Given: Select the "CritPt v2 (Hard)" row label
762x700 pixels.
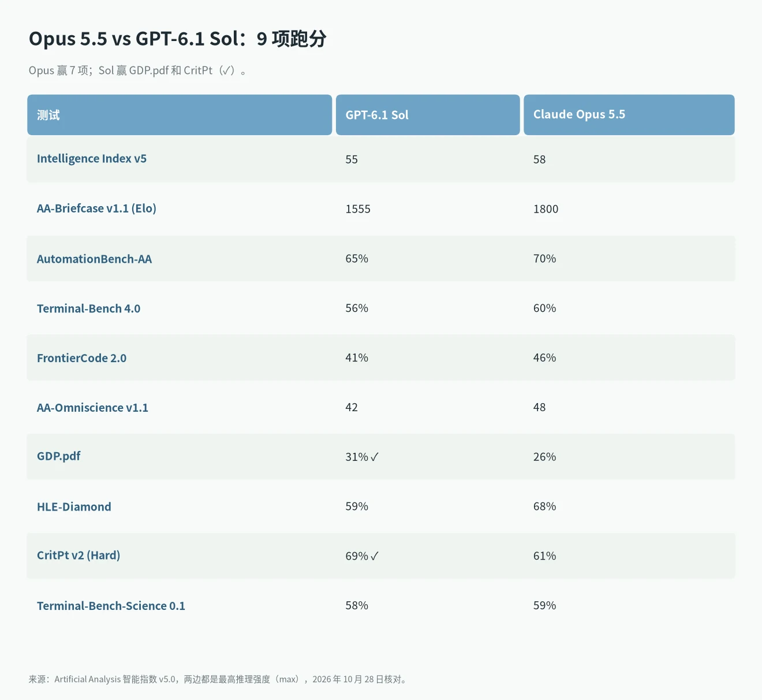Looking at the screenshot, I should click(79, 556).
